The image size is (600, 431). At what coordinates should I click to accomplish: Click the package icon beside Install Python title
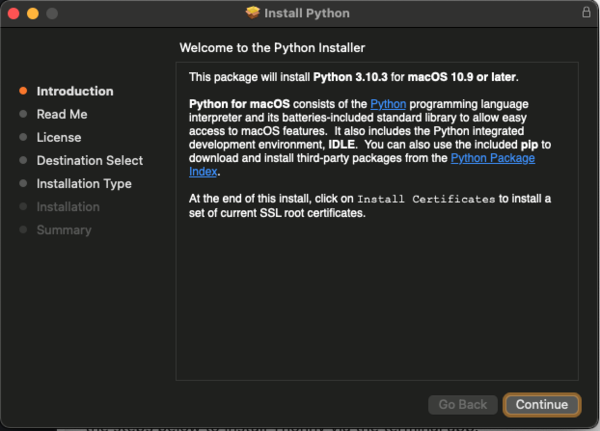pyautogui.click(x=253, y=13)
